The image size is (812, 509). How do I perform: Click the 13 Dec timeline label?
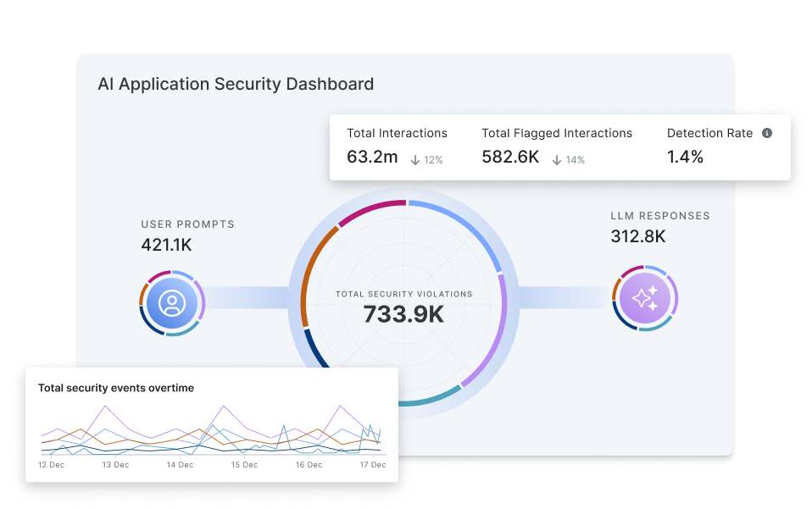pyautogui.click(x=115, y=464)
